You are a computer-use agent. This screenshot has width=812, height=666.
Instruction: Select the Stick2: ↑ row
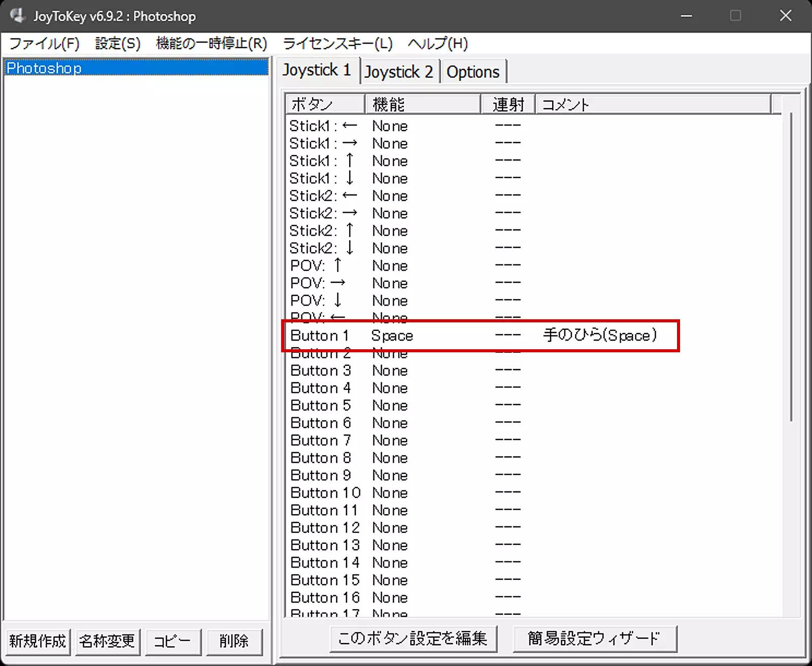point(533,230)
